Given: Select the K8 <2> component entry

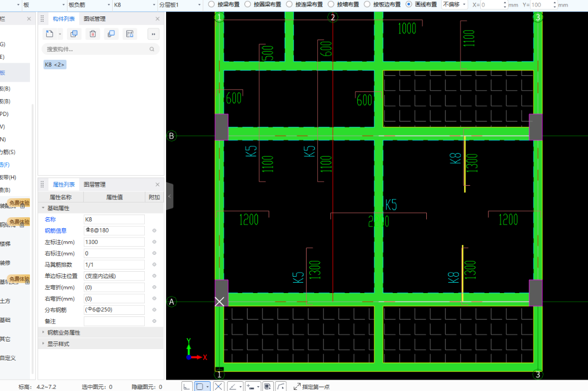Looking at the screenshot, I should [55, 65].
